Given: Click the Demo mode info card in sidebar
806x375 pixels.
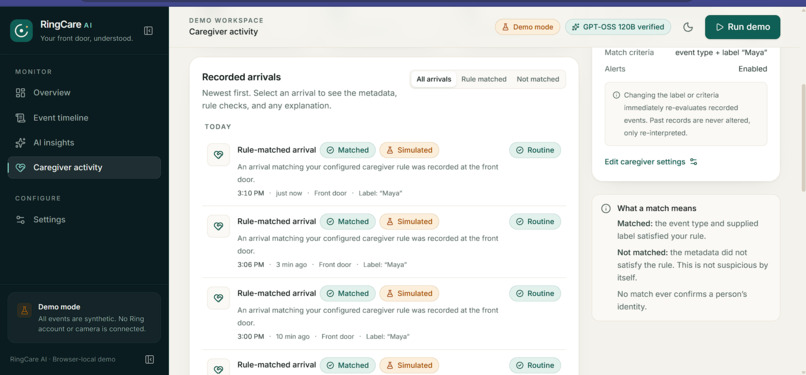Looking at the screenshot, I should click(x=84, y=317).
